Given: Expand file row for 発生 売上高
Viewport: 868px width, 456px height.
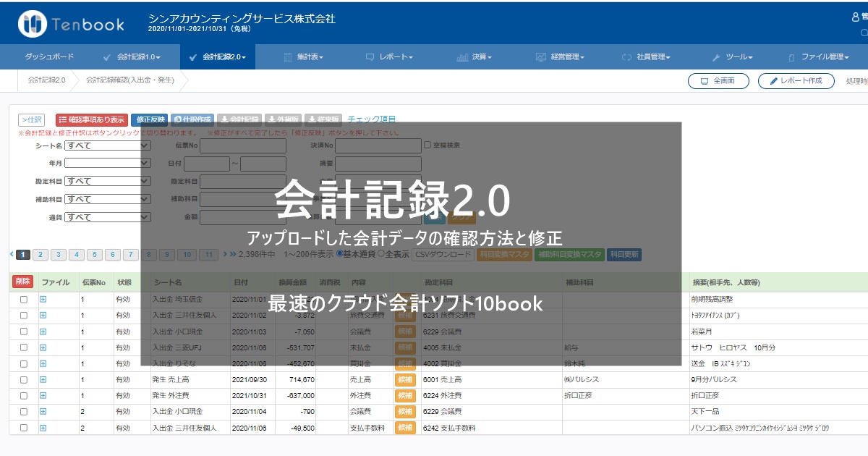Looking at the screenshot, I should (43, 379).
